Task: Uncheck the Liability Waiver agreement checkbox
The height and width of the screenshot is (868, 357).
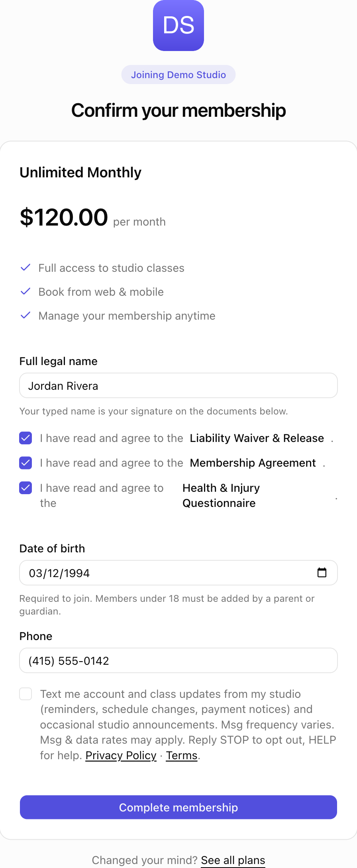Action: pyautogui.click(x=25, y=438)
